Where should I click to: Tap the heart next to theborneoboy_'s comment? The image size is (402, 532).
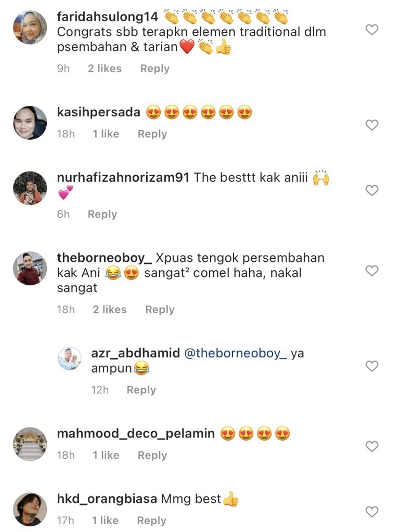[x=372, y=271]
